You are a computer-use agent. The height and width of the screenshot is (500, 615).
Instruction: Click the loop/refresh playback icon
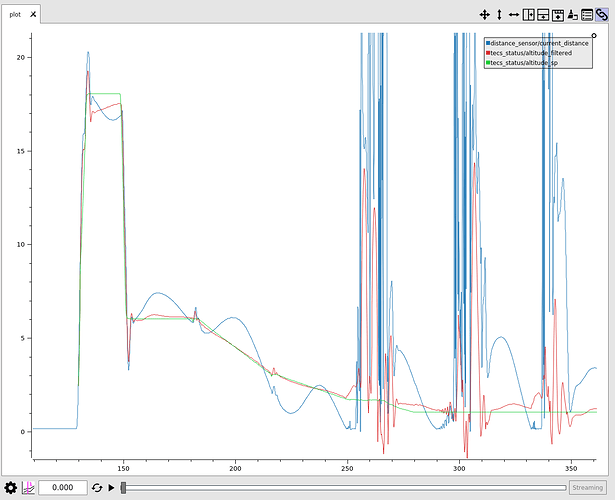(x=97, y=488)
